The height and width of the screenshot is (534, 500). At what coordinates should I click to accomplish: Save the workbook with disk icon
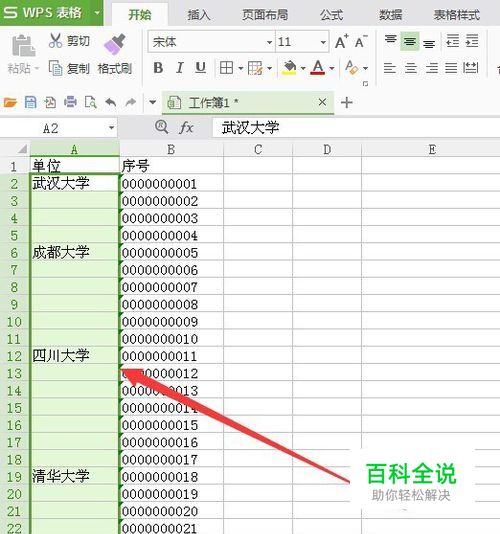click(x=31, y=102)
